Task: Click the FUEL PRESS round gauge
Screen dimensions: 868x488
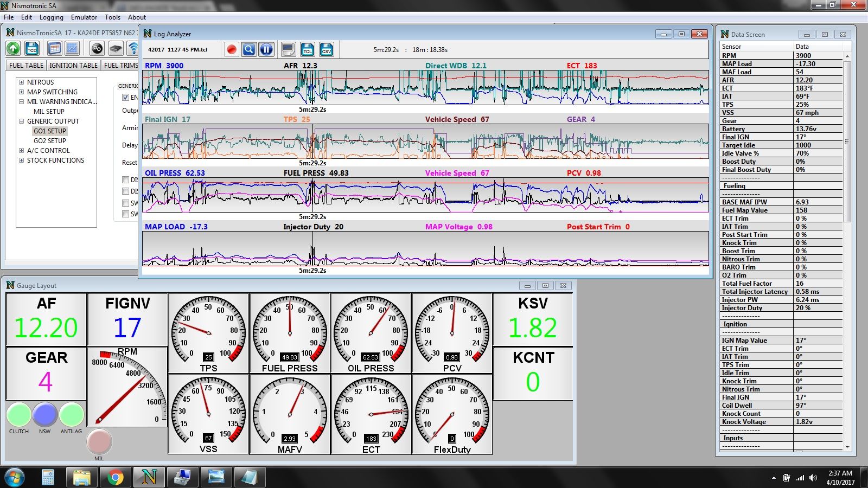Action: (290, 333)
